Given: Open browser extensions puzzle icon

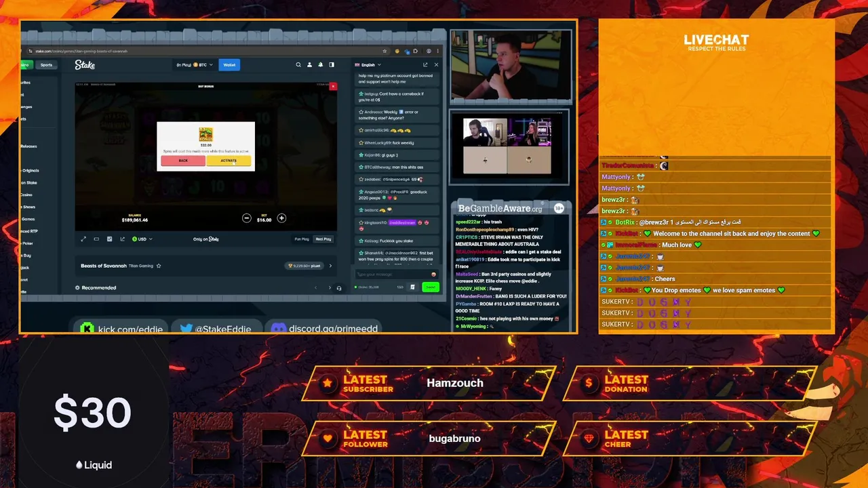Looking at the screenshot, I should 416,51.
